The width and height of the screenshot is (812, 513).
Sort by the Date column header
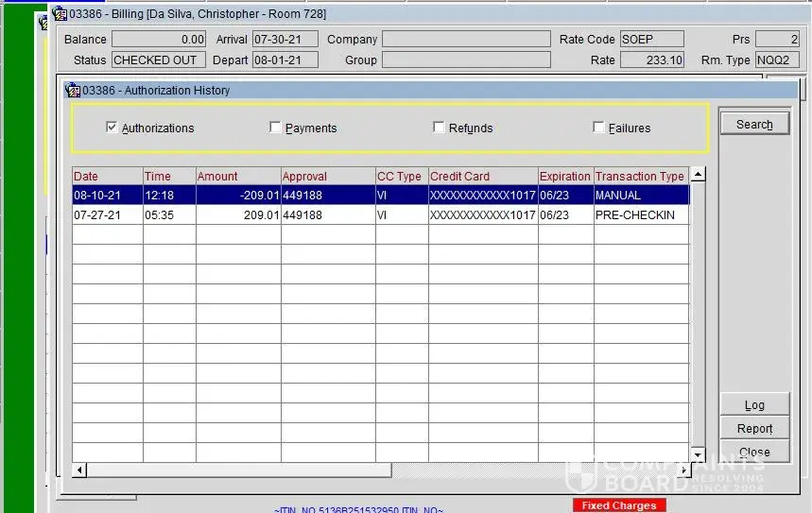click(x=107, y=177)
